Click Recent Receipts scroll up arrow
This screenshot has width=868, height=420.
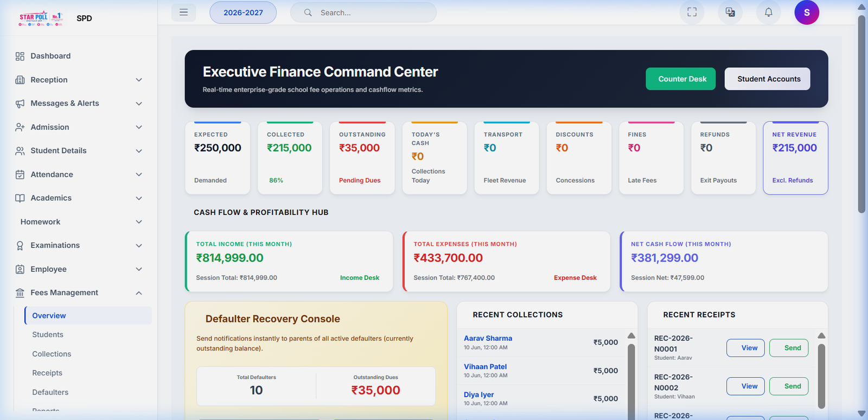[x=821, y=335]
